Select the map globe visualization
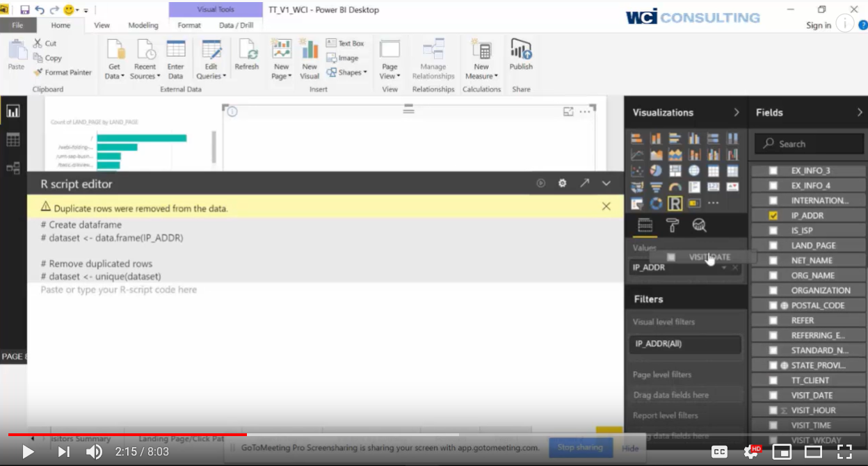This screenshot has height=466, width=868. [x=694, y=170]
